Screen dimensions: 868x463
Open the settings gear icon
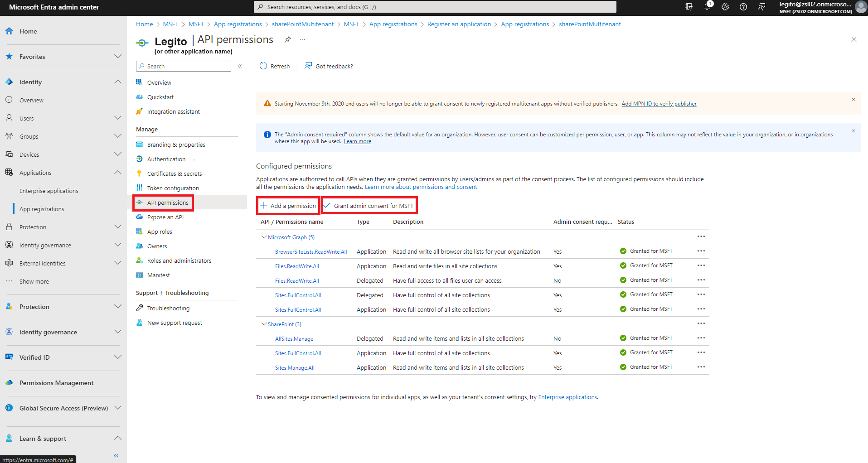pos(725,7)
